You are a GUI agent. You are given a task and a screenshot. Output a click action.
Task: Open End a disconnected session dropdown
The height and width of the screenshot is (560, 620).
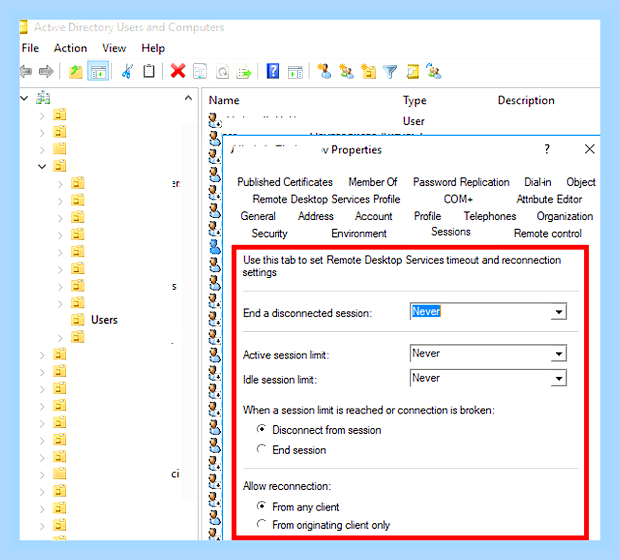coord(558,312)
